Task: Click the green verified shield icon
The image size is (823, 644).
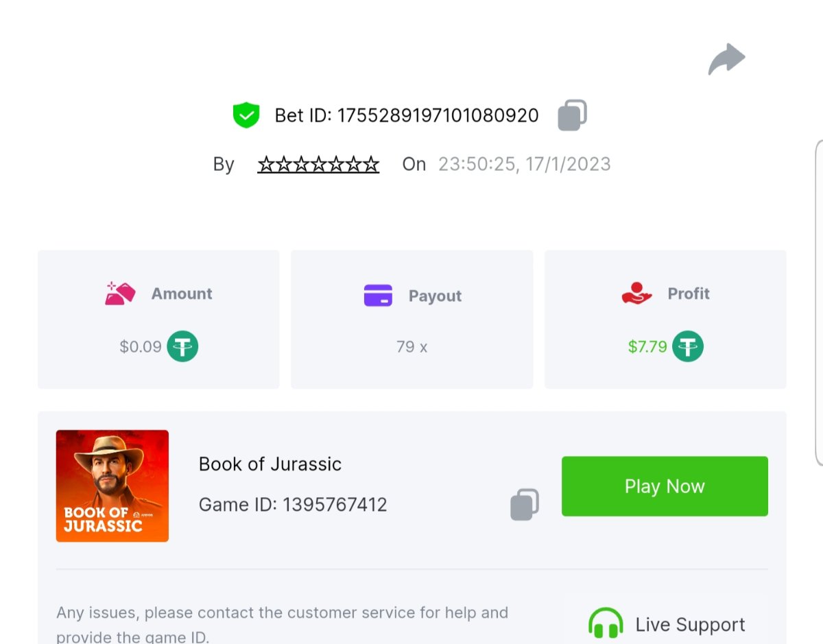Action: point(246,115)
